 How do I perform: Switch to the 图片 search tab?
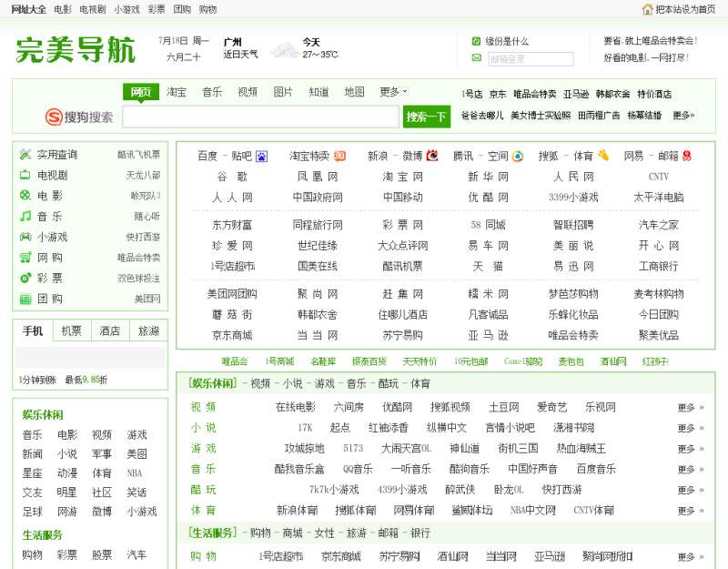tap(283, 92)
